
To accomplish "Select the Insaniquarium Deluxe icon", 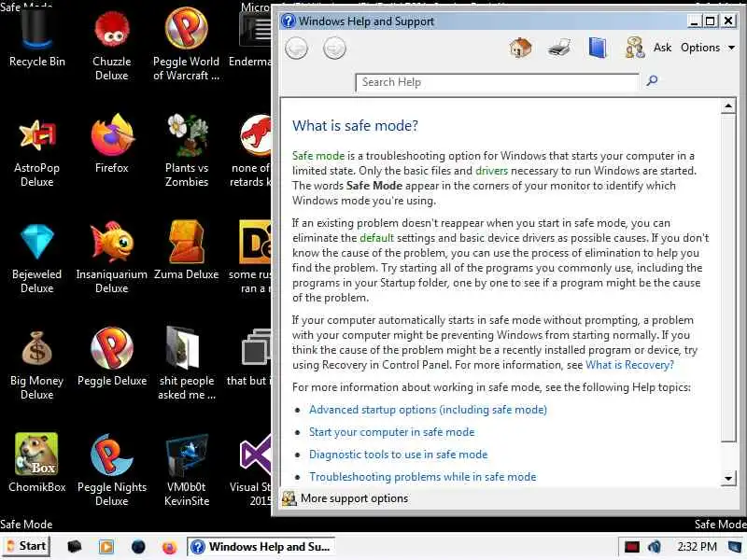I will pyautogui.click(x=111, y=259).
